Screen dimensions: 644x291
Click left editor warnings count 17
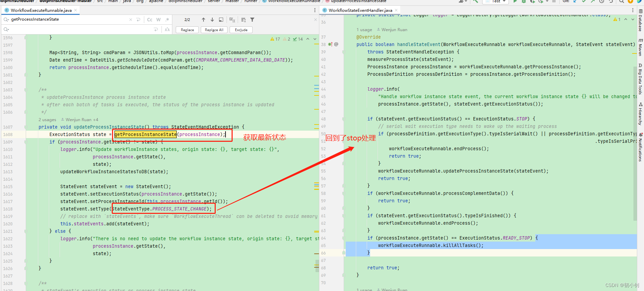(275, 39)
